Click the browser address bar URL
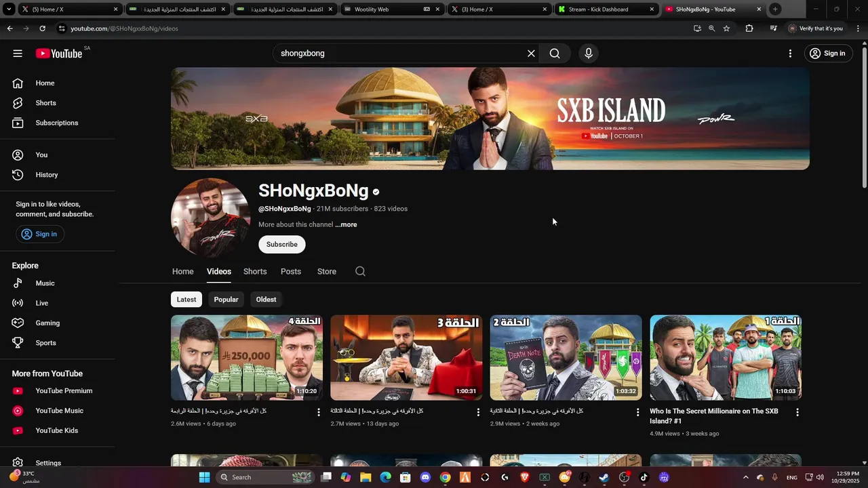The width and height of the screenshot is (868, 488). (124, 28)
